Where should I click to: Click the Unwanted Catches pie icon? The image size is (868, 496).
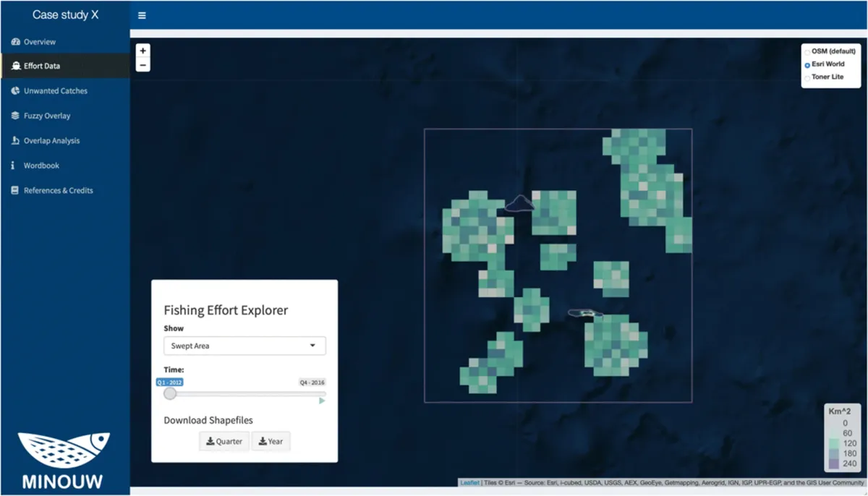16,91
